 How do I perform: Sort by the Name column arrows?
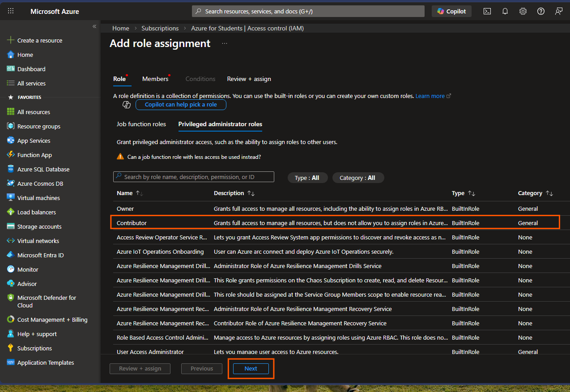(139, 193)
